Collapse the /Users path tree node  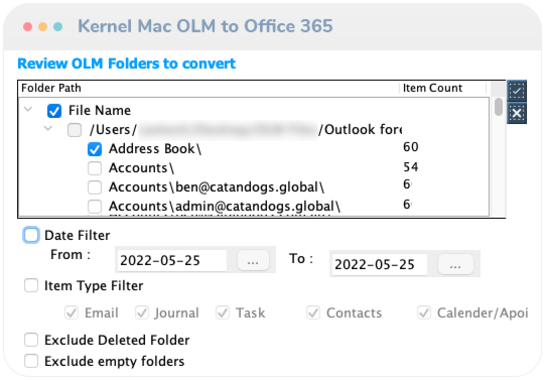pos(48,129)
